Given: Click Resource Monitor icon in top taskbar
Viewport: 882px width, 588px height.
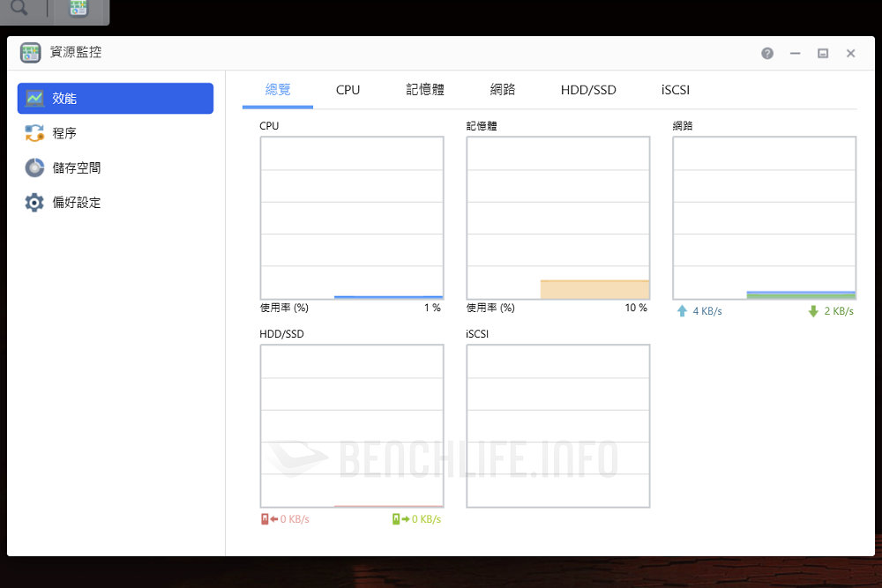Looking at the screenshot, I should pyautogui.click(x=79, y=10).
